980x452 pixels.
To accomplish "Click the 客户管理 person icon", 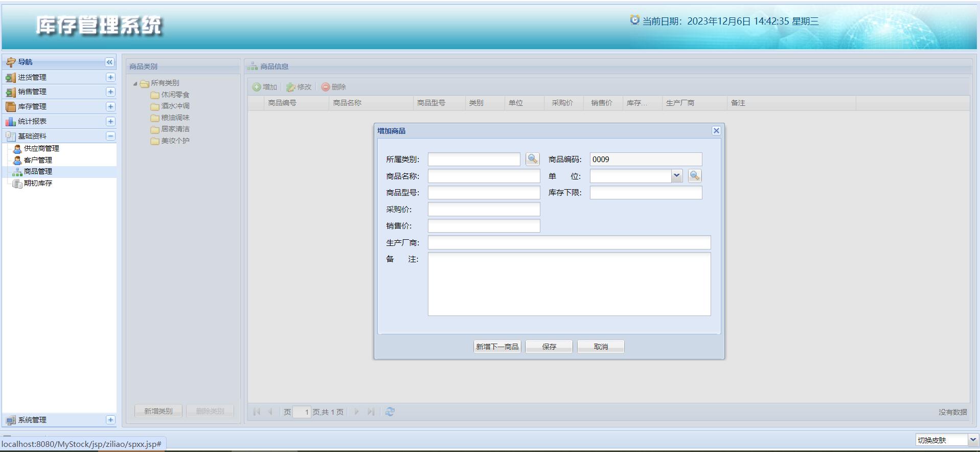I will [17, 160].
